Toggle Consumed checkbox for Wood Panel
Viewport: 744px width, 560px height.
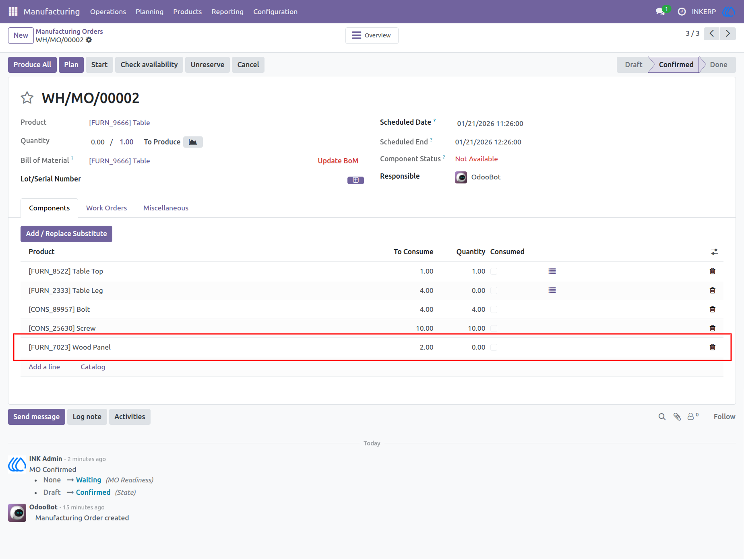[494, 347]
